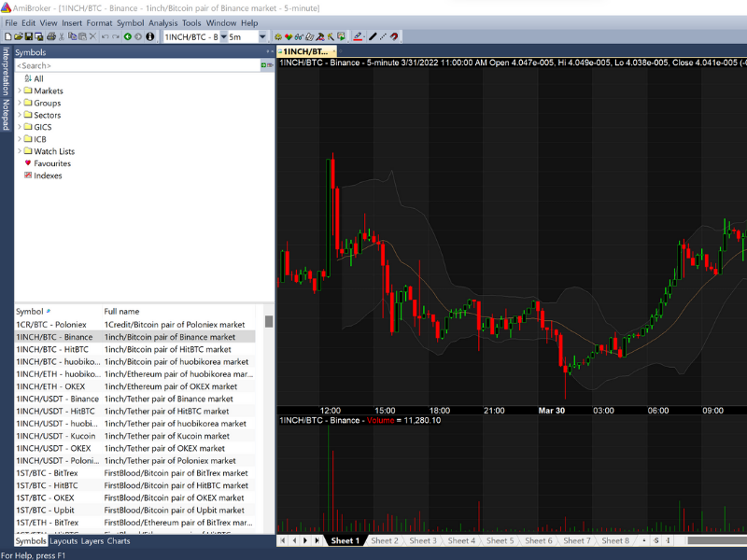Open the Format menu
This screenshot has width=747, height=560.
point(99,22)
